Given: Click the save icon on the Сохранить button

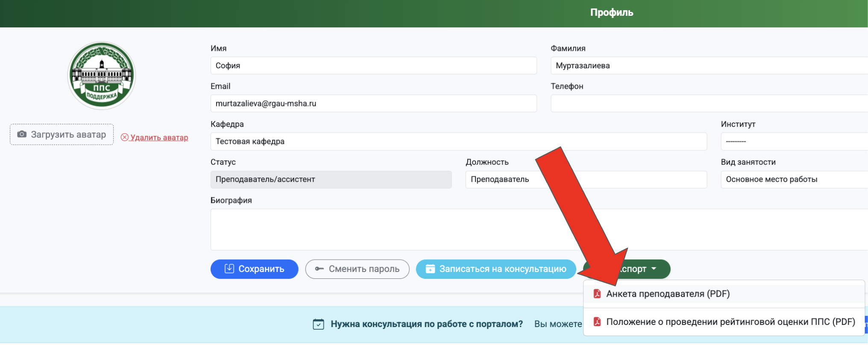Looking at the screenshot, I should coord(229,269).
